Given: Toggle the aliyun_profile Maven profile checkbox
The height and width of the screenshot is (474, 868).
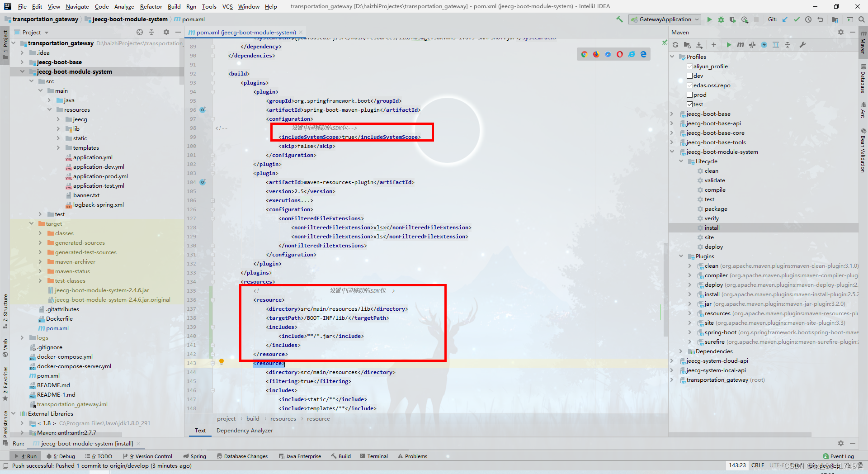Looking at the screenshot, I should coord(690,66).
